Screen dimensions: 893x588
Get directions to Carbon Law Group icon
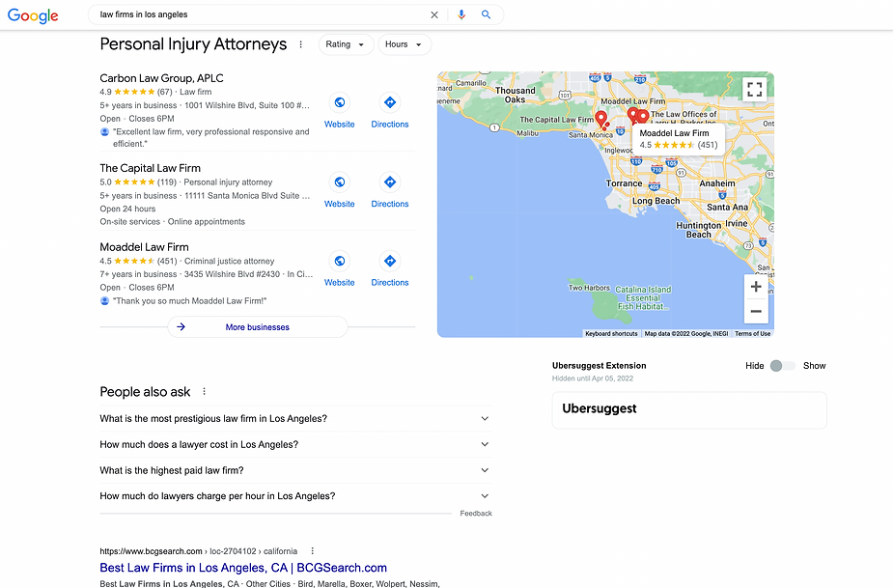click(390, 102)
